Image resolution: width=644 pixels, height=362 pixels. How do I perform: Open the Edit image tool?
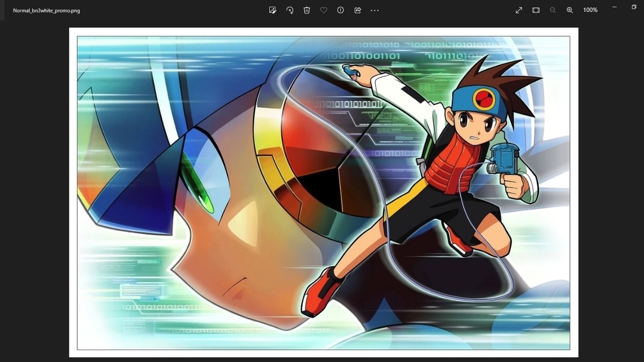pos(273,10)
